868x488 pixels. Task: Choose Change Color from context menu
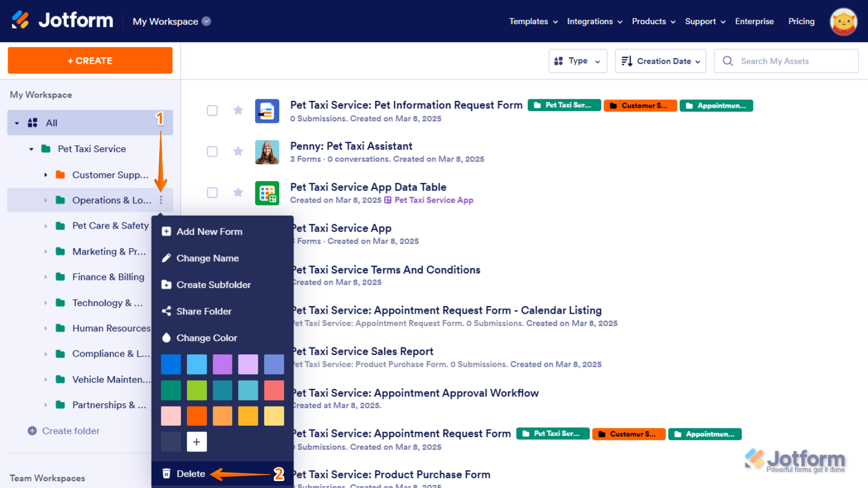pyautogui.click(x=222, y=338)
